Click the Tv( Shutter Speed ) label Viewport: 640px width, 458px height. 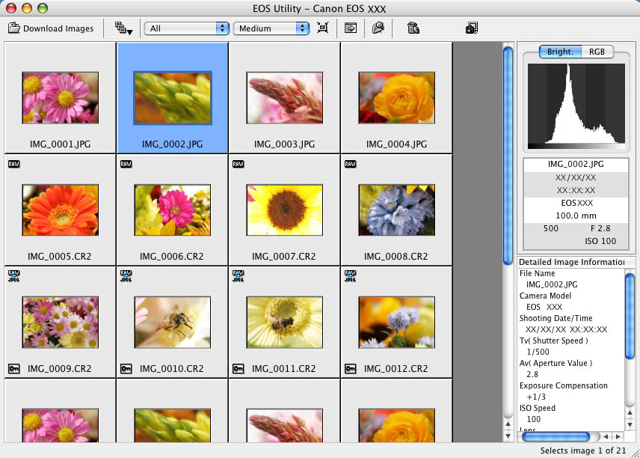pos(553,340)
